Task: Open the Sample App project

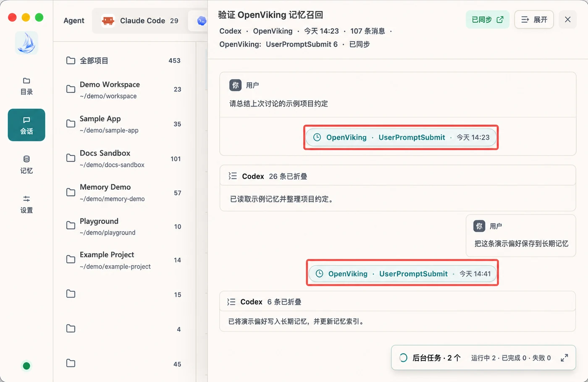Action: 124,124
